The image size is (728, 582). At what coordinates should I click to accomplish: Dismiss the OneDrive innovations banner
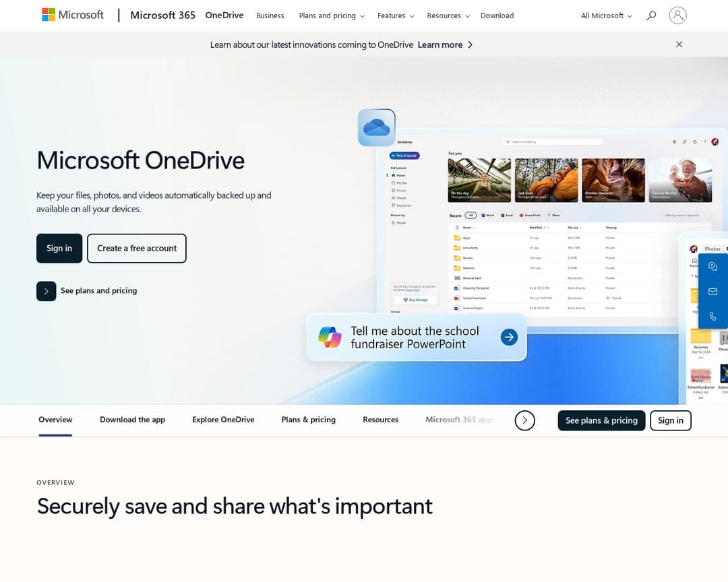[x=679, y=44]
